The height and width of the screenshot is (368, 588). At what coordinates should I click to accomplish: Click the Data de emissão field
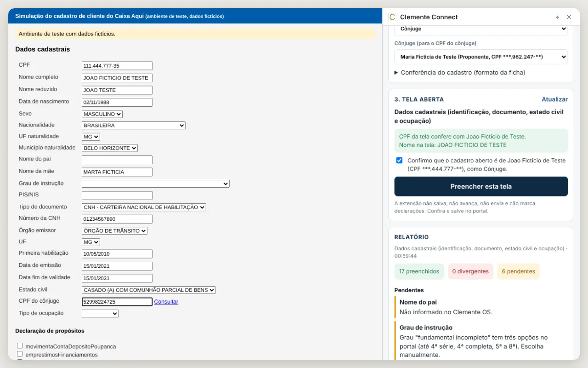click(x=117, y=266)
